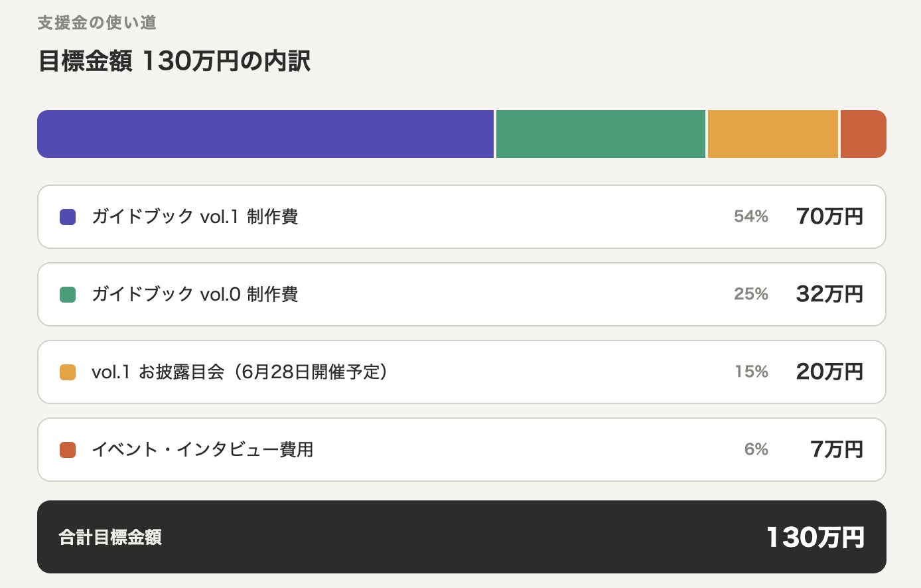Select the yellow segment of the bar

click(x=773, y=134)
